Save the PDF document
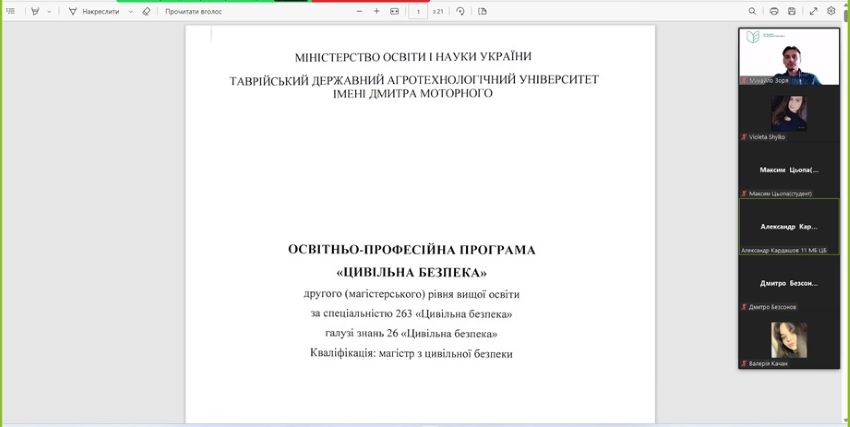The width and height of the screenshot is (850, 427). click(791, 11)
